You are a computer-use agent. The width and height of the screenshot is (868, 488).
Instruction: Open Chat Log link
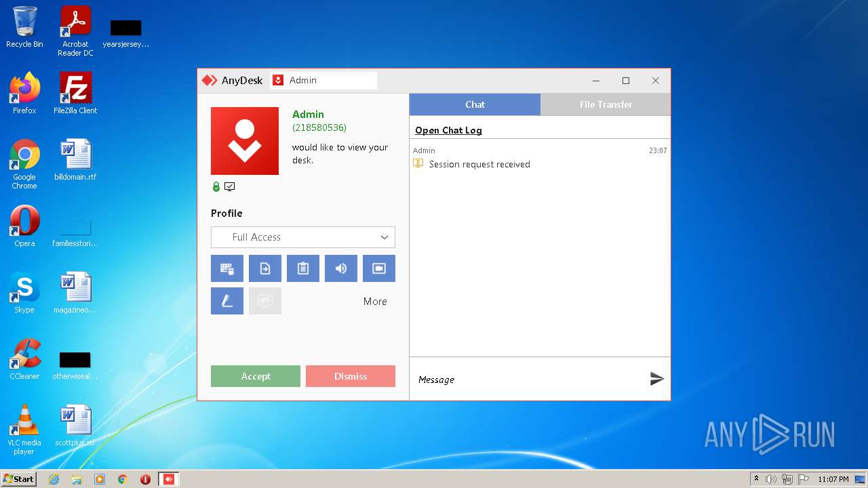(x=448, y=130)
